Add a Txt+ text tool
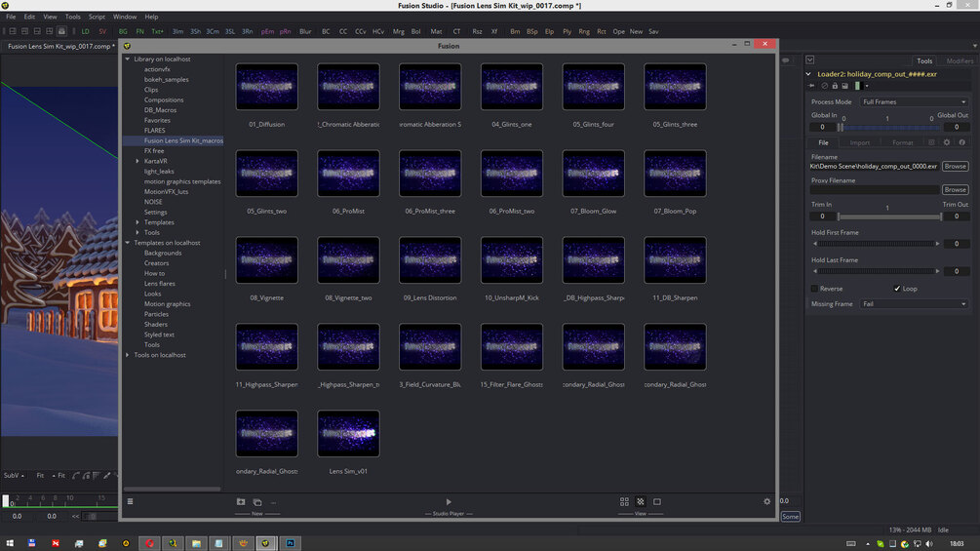 click(x=157, y=31)
